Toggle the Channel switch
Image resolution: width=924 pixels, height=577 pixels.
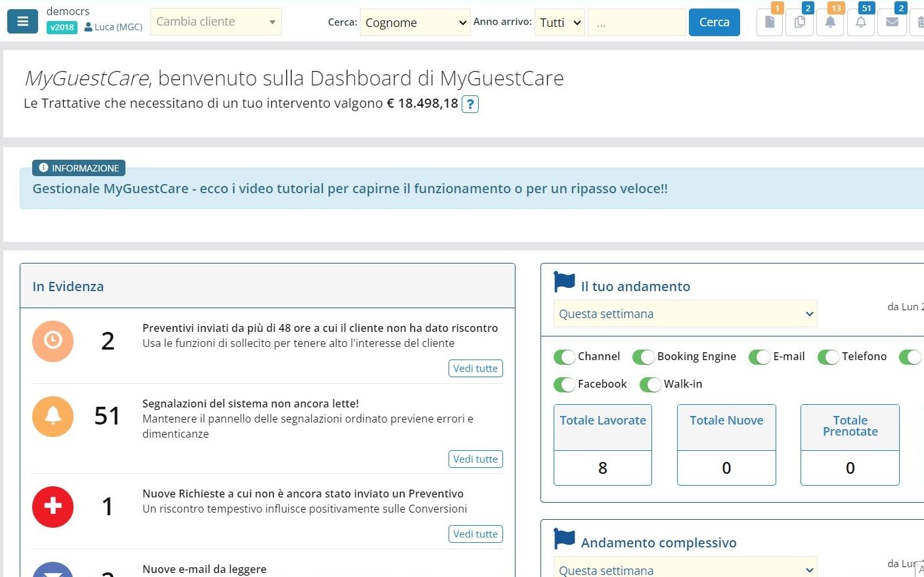pos(564,357)
